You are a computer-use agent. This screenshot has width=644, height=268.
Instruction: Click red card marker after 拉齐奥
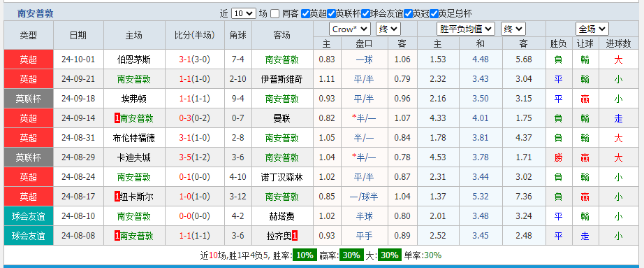tap(295, 236)
